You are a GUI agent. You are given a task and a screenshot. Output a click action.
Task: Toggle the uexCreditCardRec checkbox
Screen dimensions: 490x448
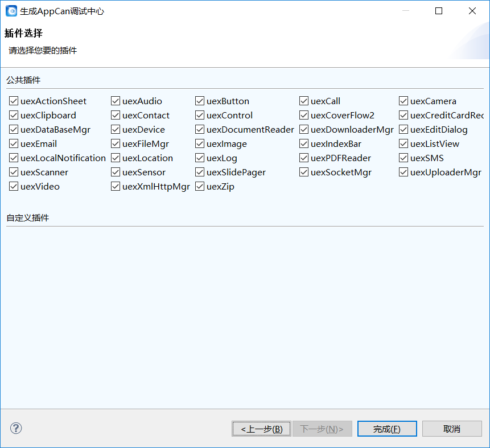pos(403,115)
